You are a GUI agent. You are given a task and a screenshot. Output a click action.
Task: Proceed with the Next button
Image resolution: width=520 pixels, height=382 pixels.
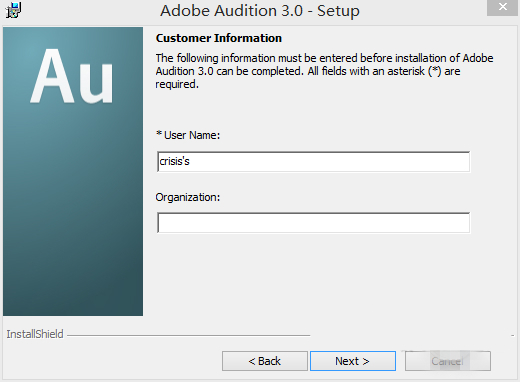(353, 361)
